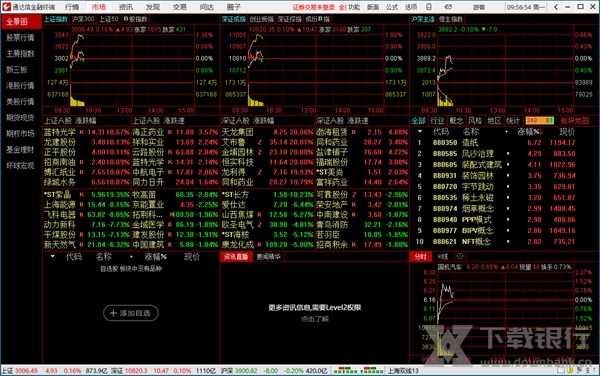The height and width of the screenshot is (376, 600).
Task: Switch to the 要闻精华 news tab
Action: coord(269,257)
